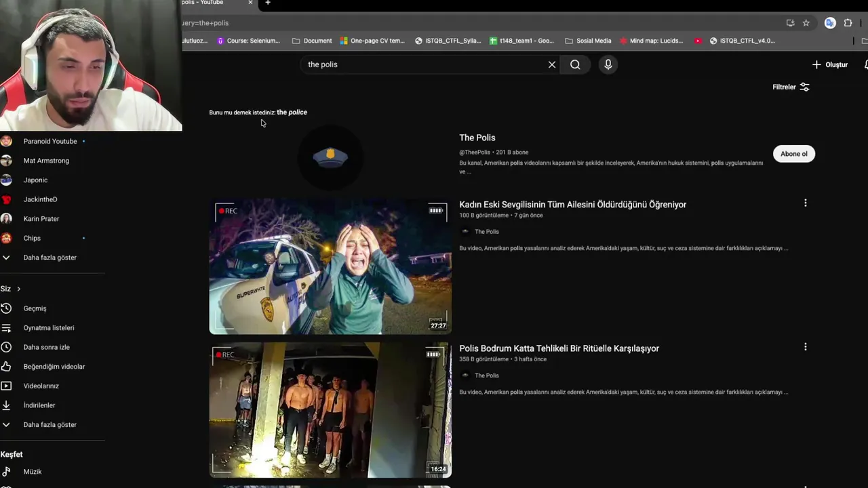
Task: Open the ISTQB_CTFL_Sylla bookmark
Action: tap(448, 41)
